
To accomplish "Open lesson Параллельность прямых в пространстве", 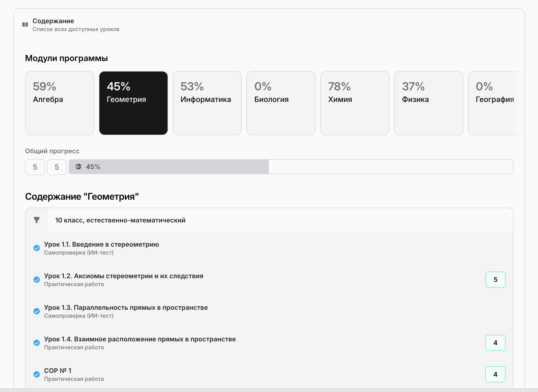I will pos(126,307).
